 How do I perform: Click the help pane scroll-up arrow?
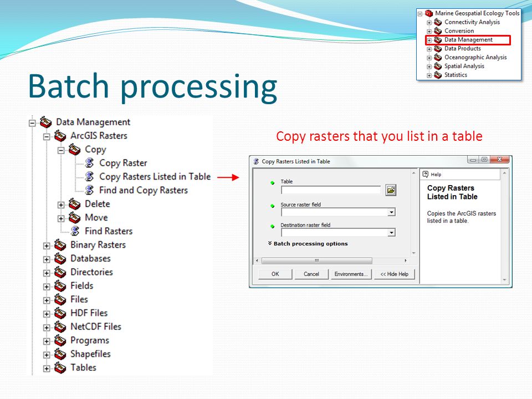[504, 173]
